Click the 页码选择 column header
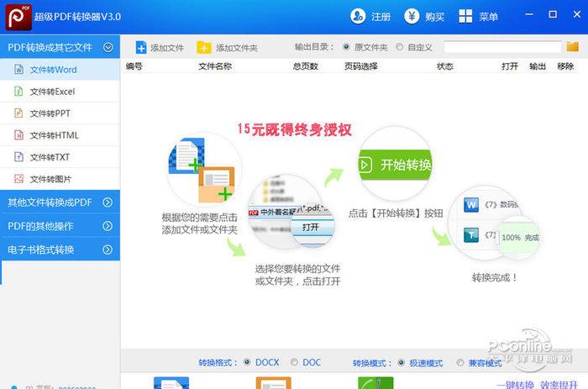The image size is (588, 389). pyautogui.click(x=360, y=66)
